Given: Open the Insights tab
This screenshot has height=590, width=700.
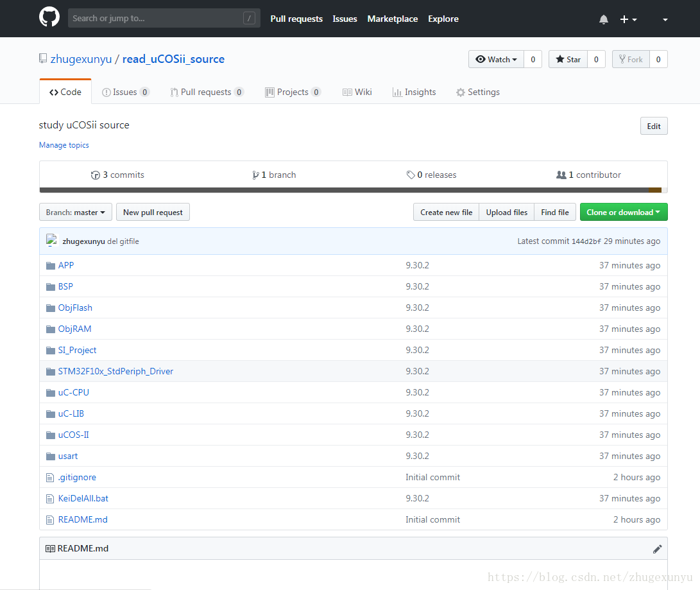Looking at the screenshot, I should pyautogui.click(x=414, y=92).
